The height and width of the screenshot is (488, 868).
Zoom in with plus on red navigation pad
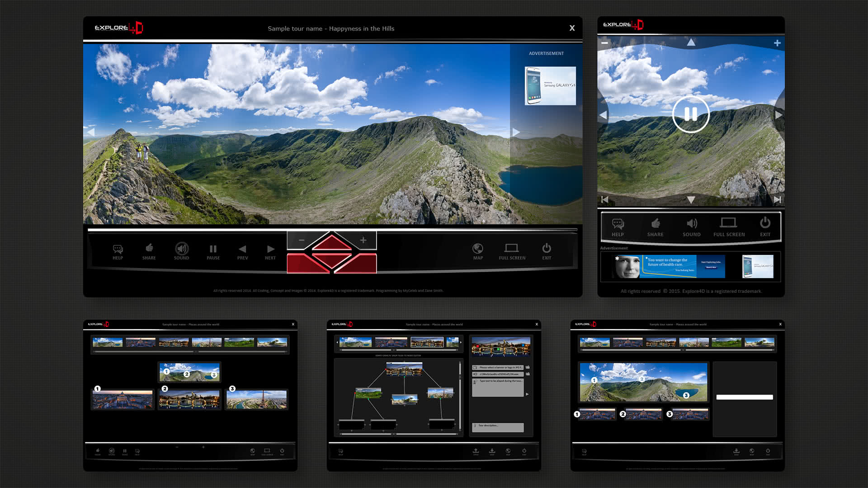(363, 240)
